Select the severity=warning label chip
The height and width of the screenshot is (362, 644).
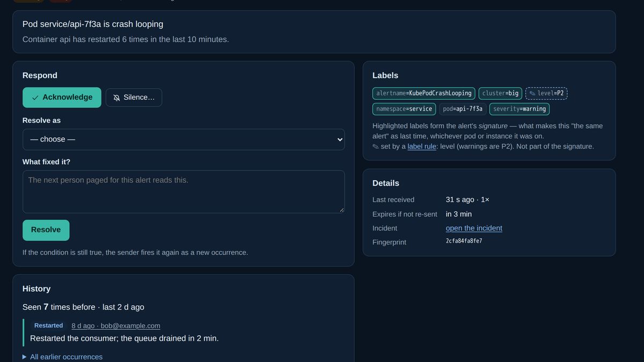point(519,109)
